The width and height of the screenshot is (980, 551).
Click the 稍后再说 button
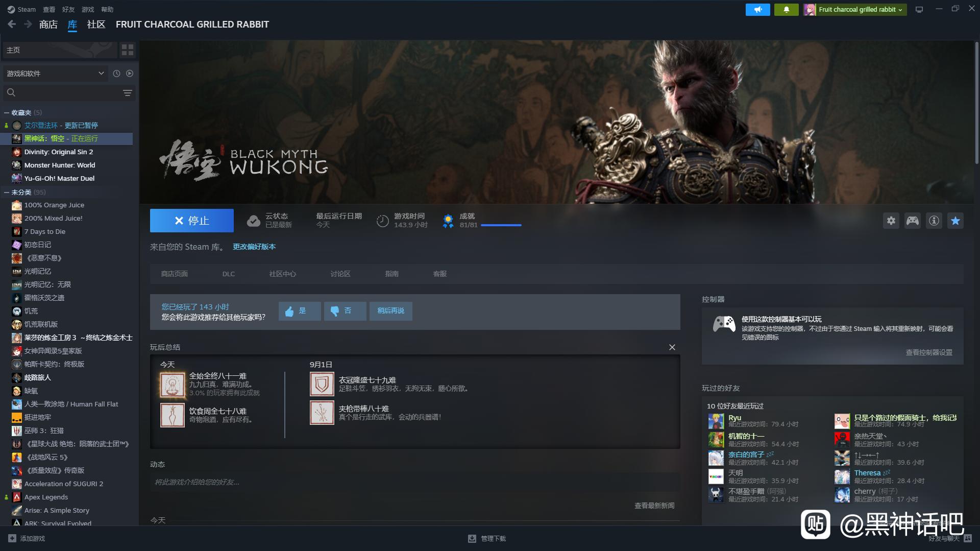(390, 311)
